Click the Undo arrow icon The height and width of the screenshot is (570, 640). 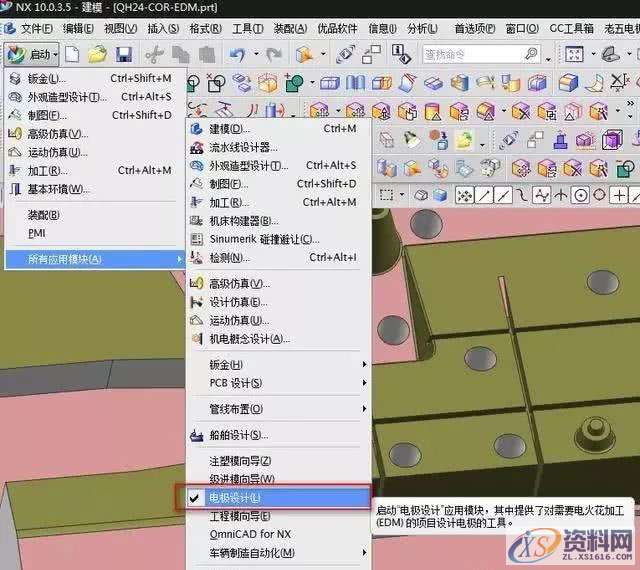[x=238, y=54]
